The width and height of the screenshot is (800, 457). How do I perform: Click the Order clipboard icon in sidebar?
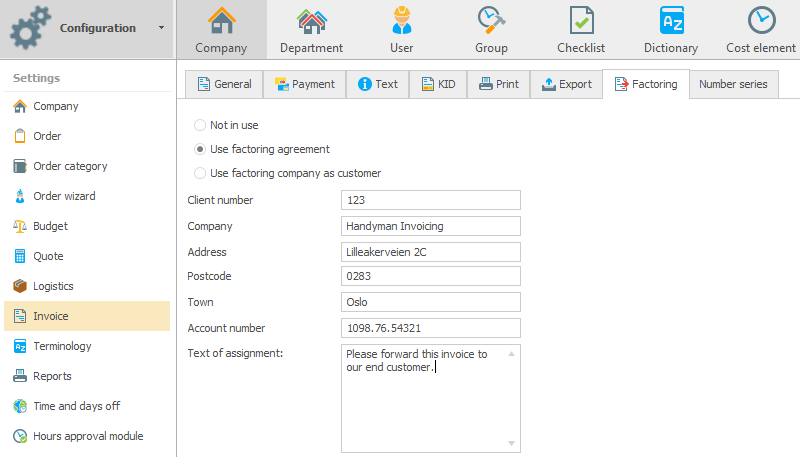tap(20, 136)
